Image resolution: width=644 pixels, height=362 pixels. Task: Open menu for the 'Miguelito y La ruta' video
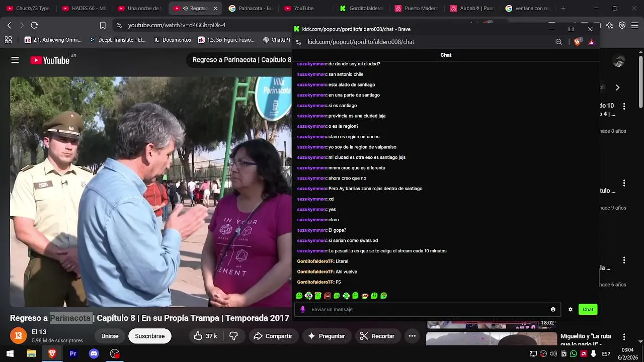pos(624,336)
